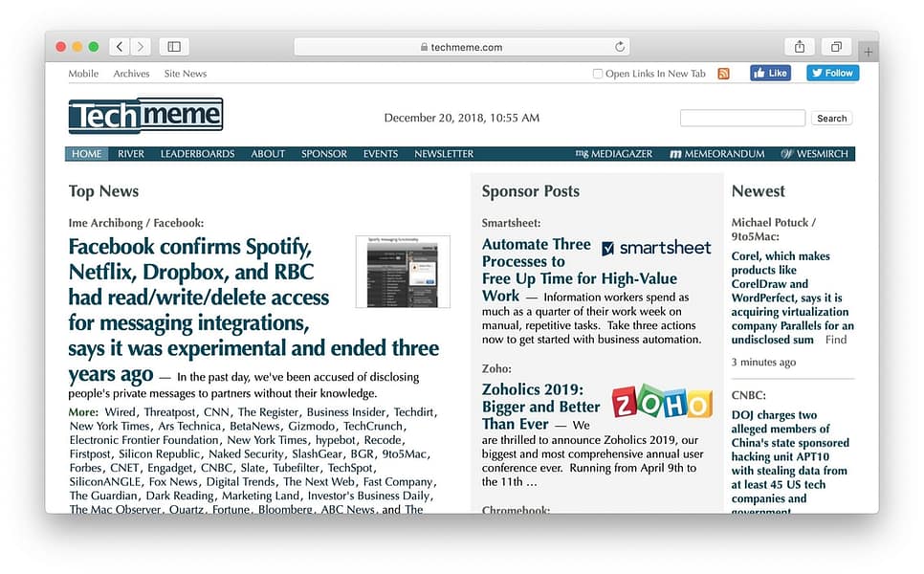
Task: Click the Follow button with Twitter bird
Action: 831,73
